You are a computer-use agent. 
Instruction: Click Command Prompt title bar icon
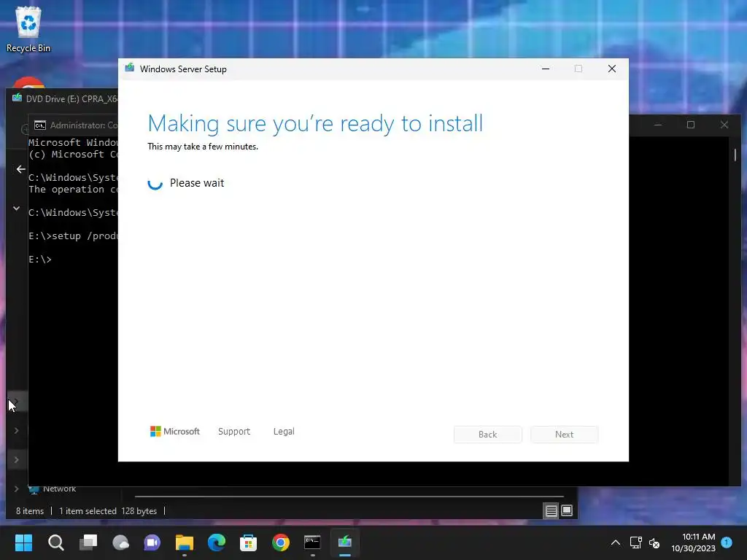tap(40, 125)
